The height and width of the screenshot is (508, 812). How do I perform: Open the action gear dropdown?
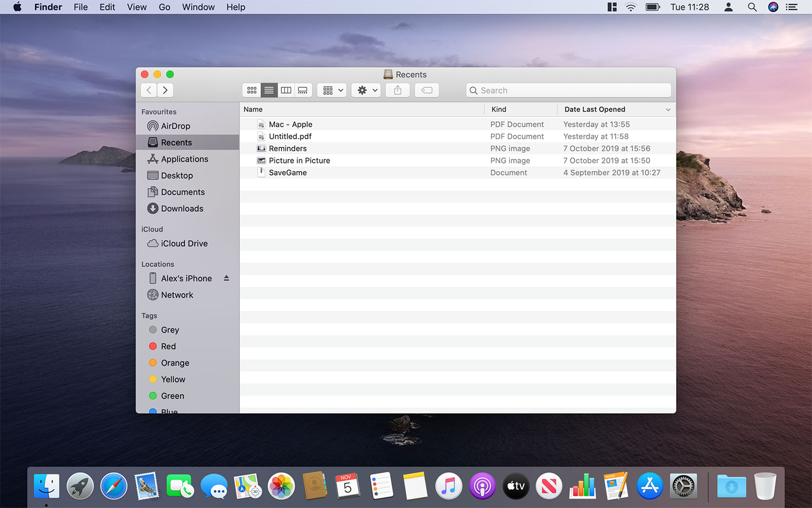click(x=365, y=90)
